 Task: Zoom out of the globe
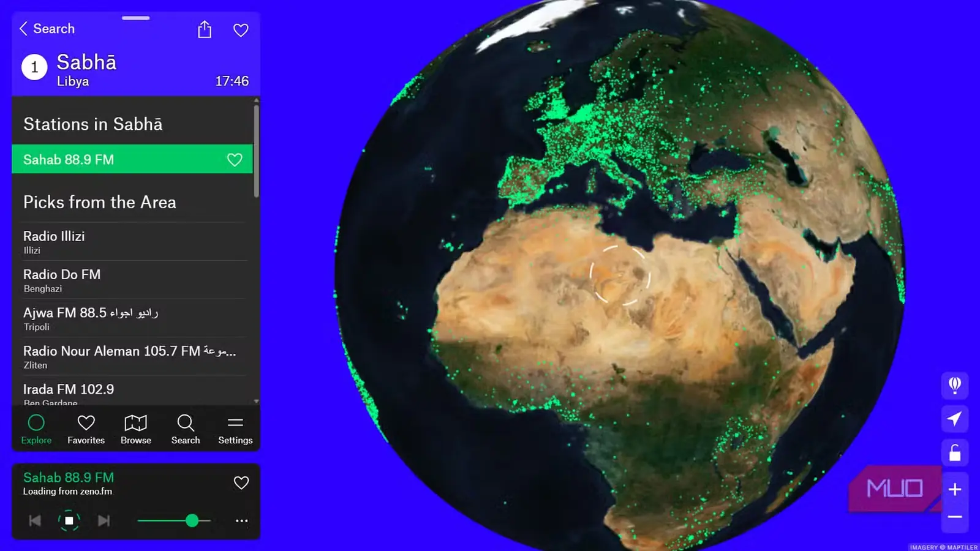pos(954,517)
